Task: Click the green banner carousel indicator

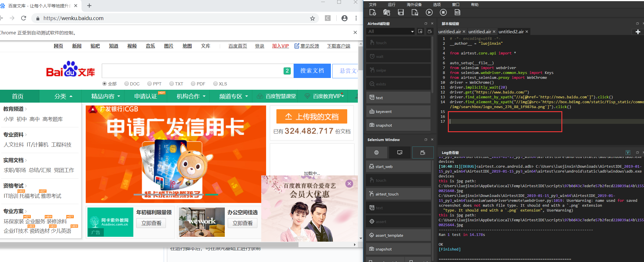Action: pyautogui.click(x=212, y=195)
